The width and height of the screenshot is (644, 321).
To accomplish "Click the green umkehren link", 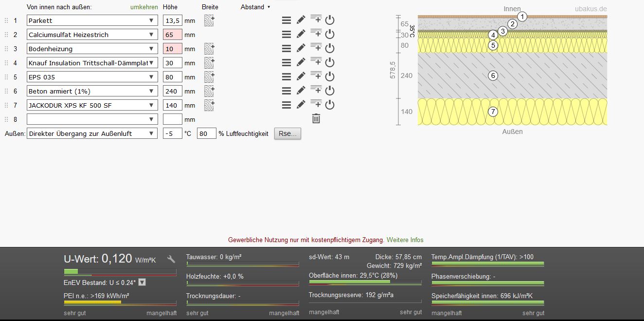I will point(144,7).
